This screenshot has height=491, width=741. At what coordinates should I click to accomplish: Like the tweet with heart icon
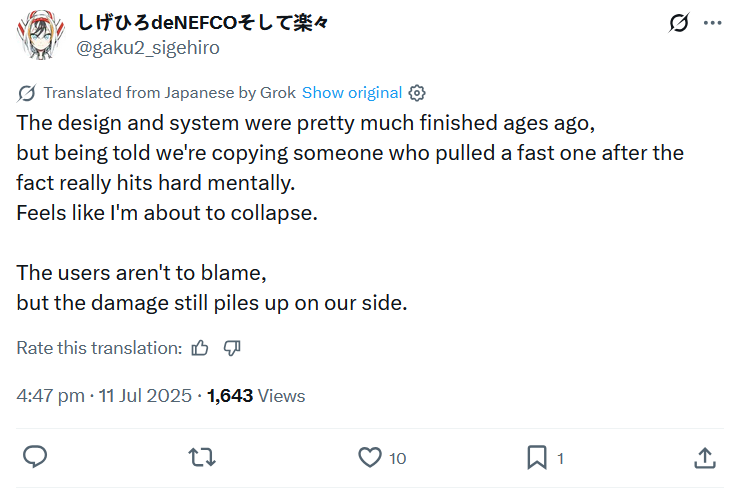point(370,458)
